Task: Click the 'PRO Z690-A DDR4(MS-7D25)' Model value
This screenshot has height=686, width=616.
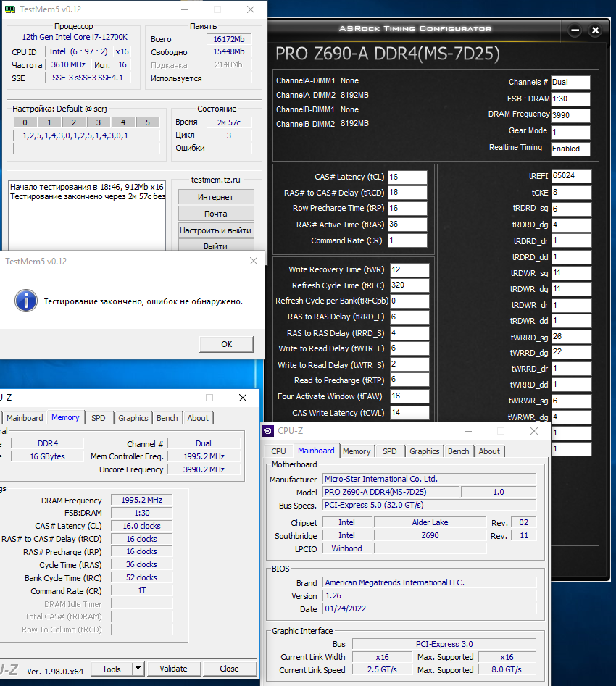Action: click(x=391, y=492)
